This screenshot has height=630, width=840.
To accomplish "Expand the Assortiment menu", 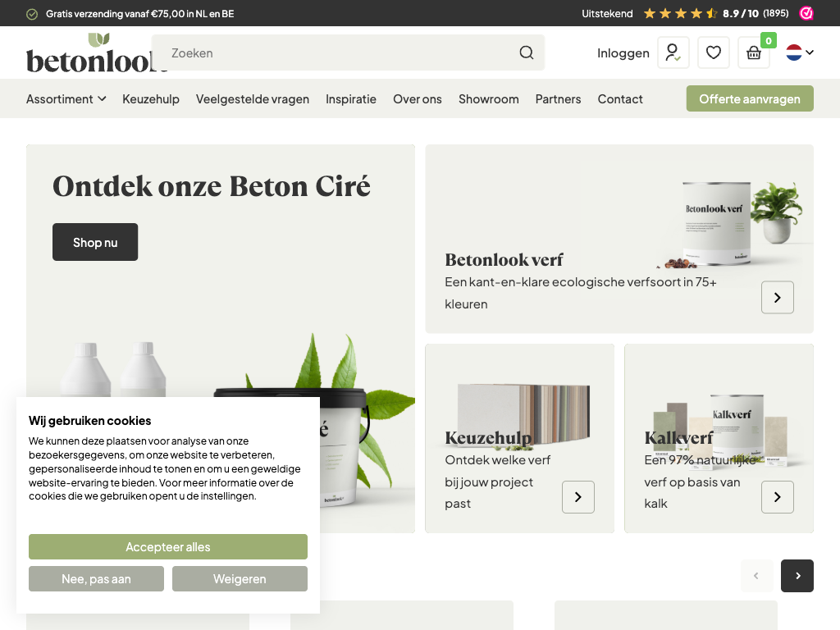I will tap(66, 99).
